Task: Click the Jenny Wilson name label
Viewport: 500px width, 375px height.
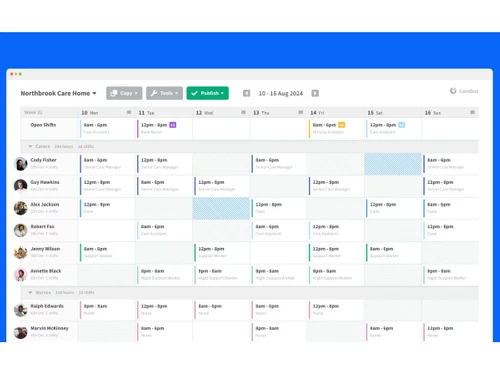Action: point(45,249)
